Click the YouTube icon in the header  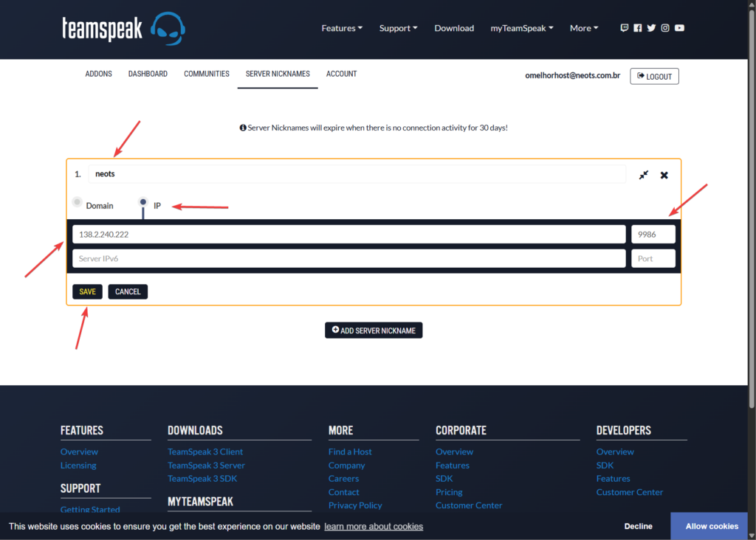(x=678, y=27)
